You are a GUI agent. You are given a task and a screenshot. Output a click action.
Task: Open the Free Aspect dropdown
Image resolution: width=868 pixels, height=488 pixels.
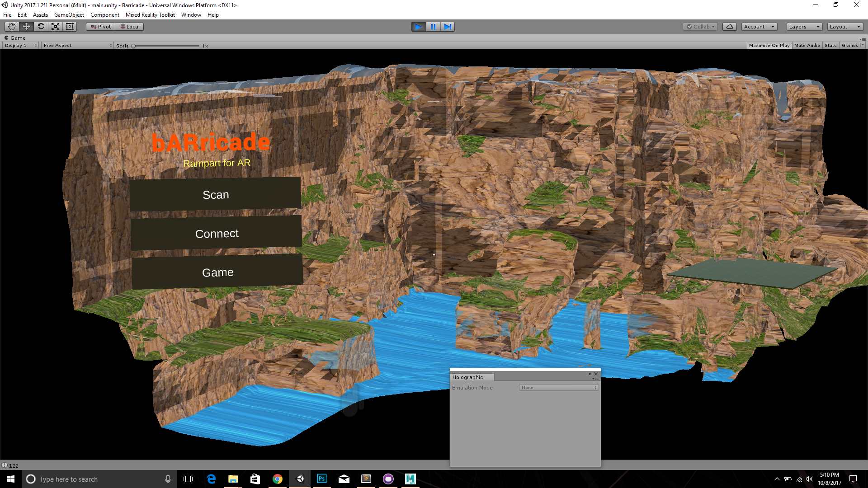[77, 46]
